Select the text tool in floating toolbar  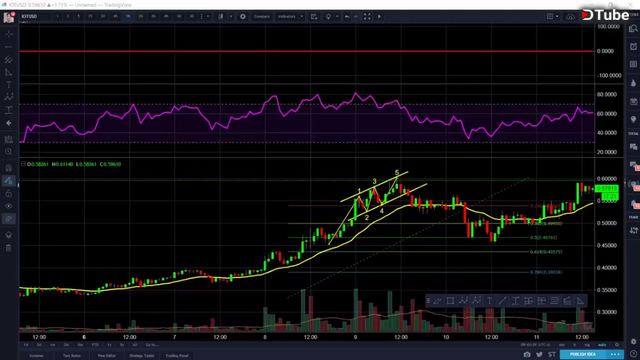point(489,301)
